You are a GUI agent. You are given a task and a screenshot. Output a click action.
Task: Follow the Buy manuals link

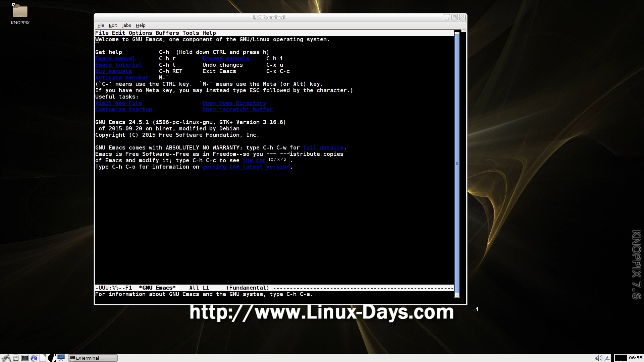pos(113,71)
